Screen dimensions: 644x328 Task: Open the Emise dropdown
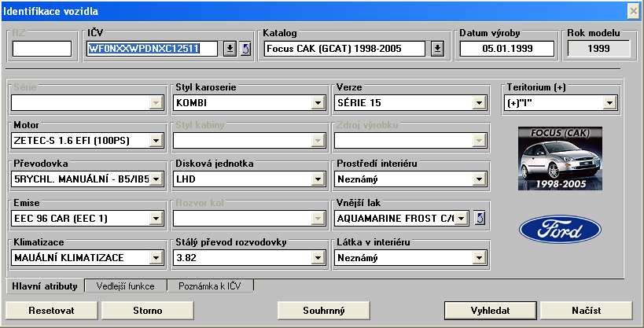pos(156,218)
